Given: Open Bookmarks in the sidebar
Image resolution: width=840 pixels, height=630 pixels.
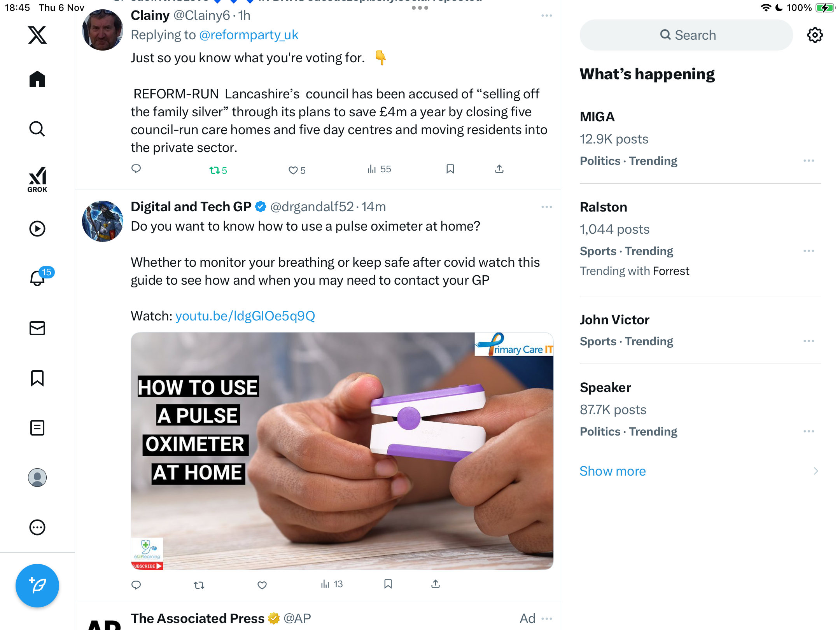Looking at the screenshot, I should [x=37, y=378].
